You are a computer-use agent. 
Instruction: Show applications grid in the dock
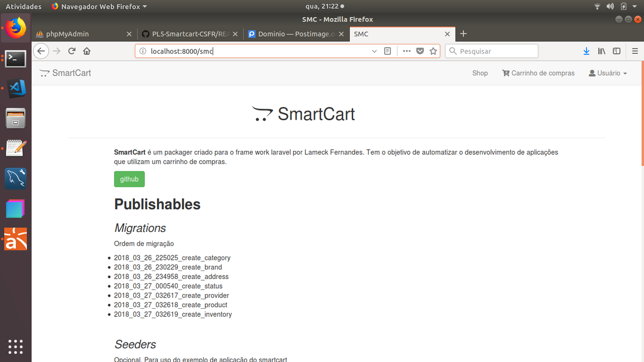[16, 346]
